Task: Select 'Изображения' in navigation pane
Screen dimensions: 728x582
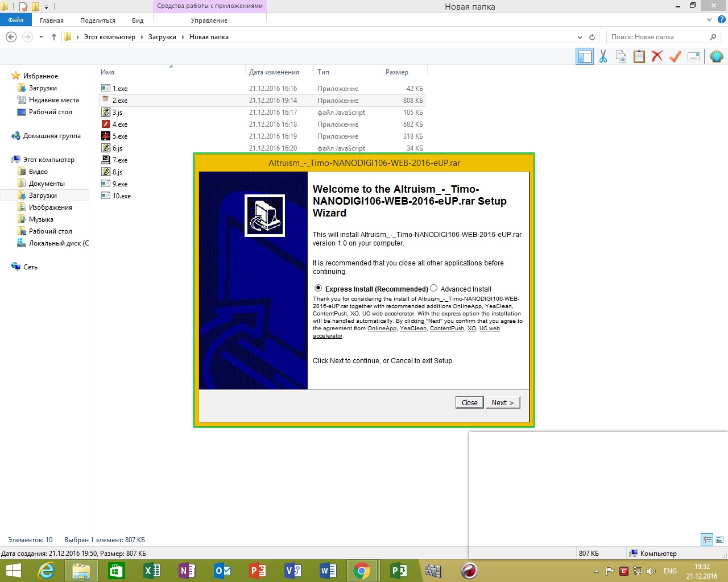Action: pyautogui.click(x=51, y=207)
